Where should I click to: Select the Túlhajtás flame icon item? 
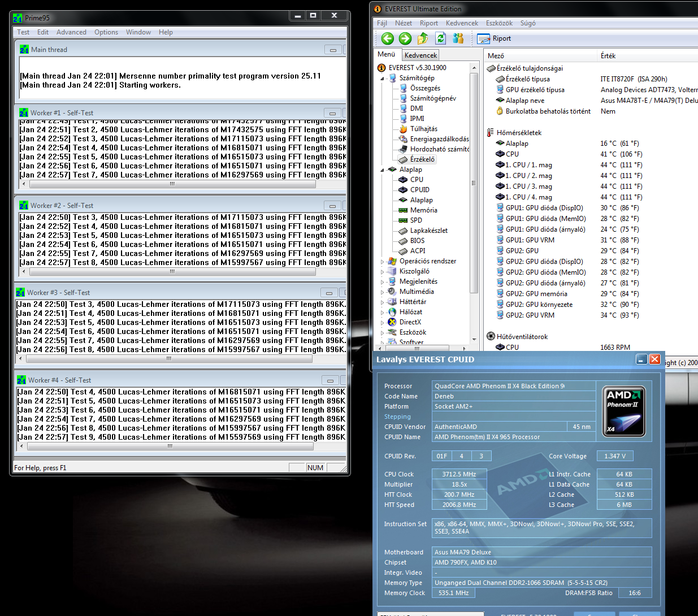(x=404, y=129)
